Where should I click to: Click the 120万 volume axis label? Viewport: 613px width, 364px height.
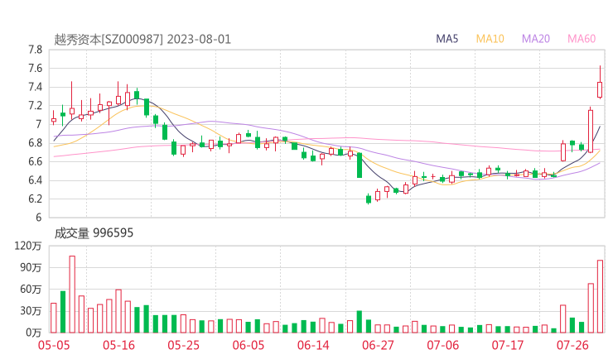pyautogui.click(x=28, y=246)
